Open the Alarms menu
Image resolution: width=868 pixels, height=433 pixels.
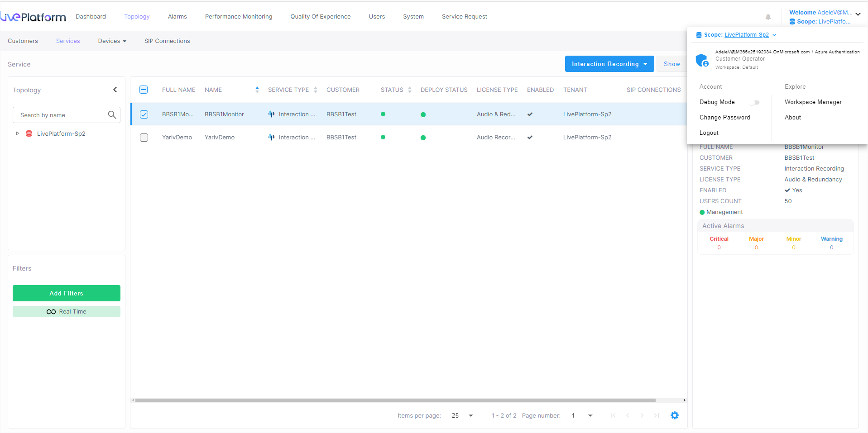pos(177,16)
